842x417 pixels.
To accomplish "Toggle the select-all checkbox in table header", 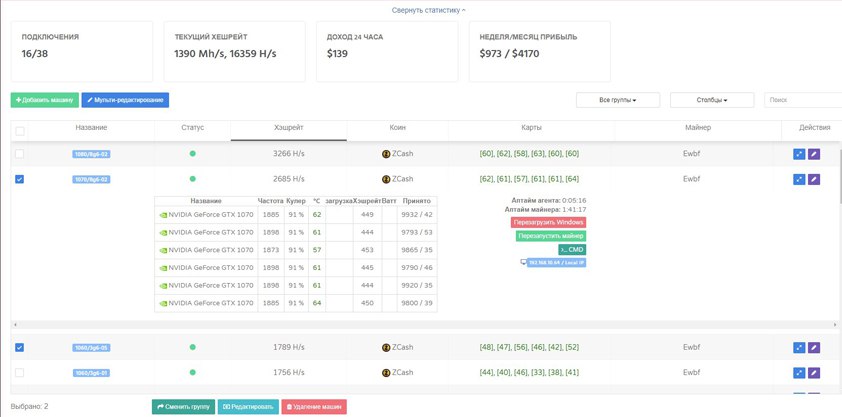I will click(x=19, y=130).
